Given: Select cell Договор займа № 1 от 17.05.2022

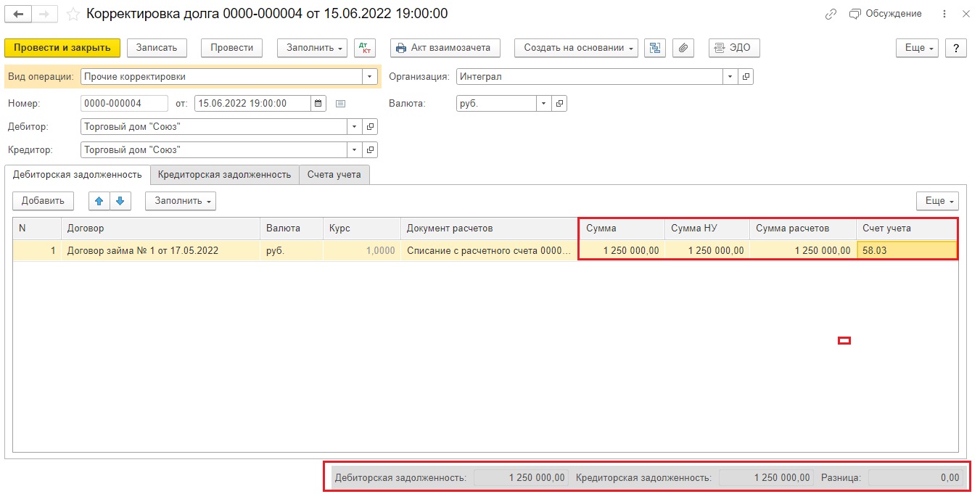Looking at the screenshot, I should coord(160,250).
